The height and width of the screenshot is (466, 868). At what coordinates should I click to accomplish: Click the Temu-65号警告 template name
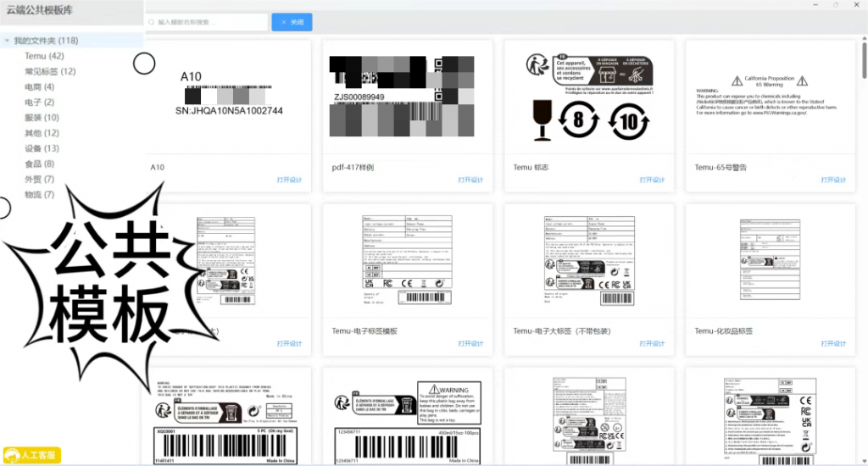click(x=721, y=167)
